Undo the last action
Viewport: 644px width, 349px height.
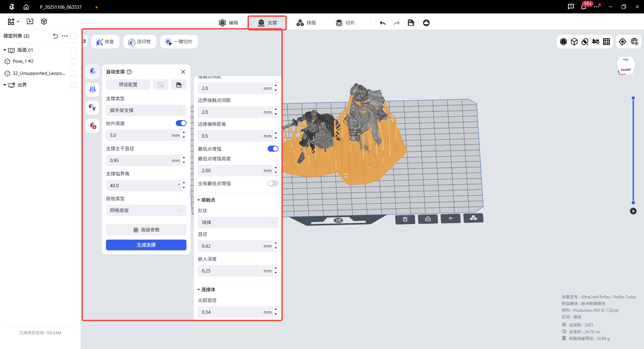383,23
